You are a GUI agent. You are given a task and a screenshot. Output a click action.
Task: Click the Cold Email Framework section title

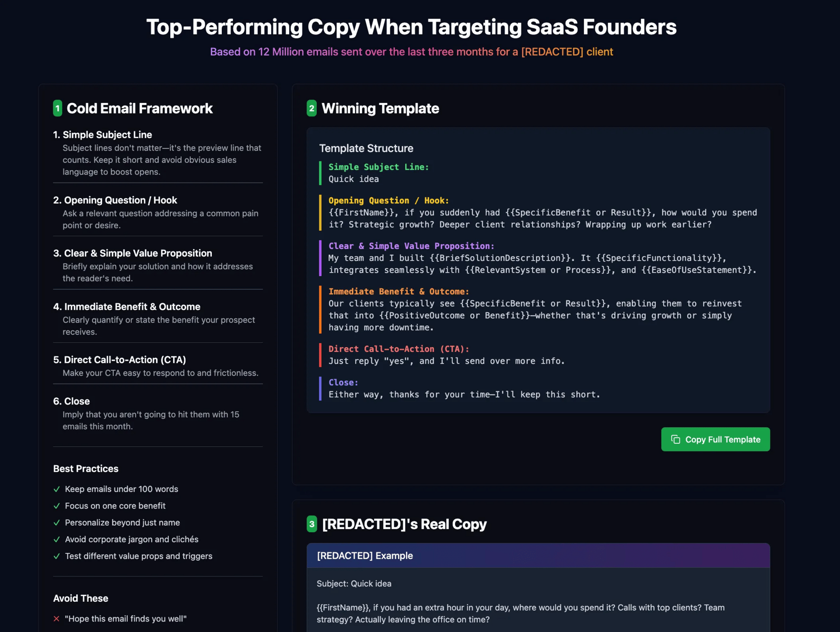(140, 108)
